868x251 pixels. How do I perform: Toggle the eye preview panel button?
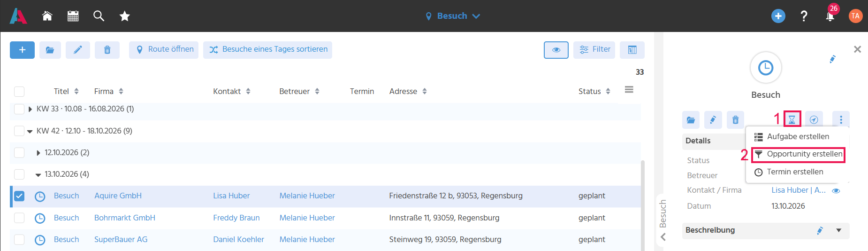556,50
